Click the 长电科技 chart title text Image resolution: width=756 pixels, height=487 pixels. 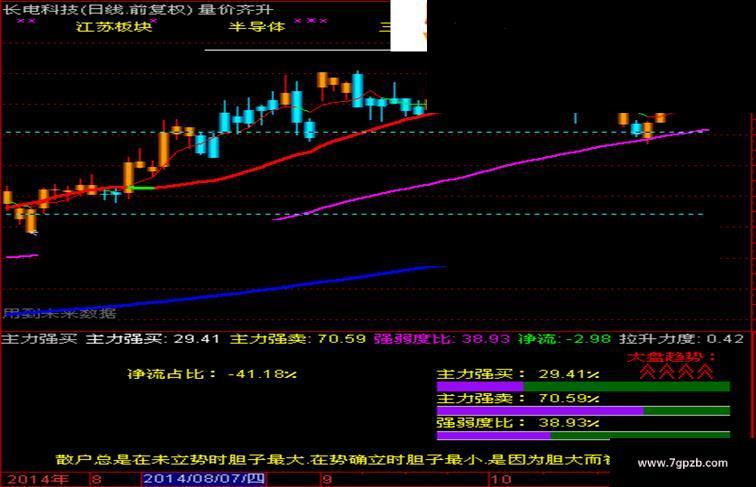pos(138,9)
